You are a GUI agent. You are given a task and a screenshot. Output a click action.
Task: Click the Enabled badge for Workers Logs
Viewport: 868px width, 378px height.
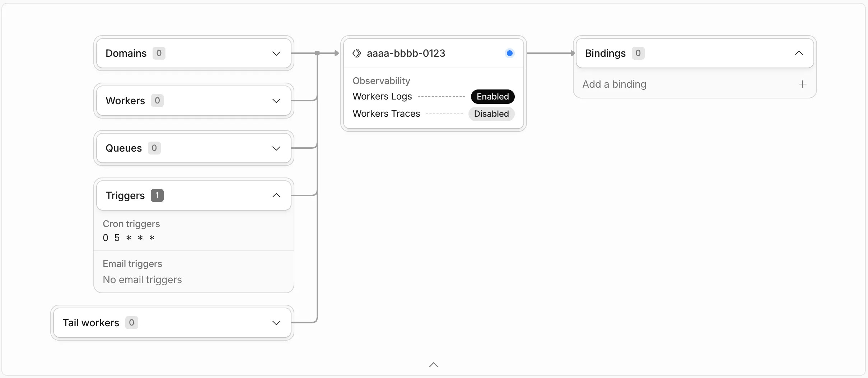point(493,96)
